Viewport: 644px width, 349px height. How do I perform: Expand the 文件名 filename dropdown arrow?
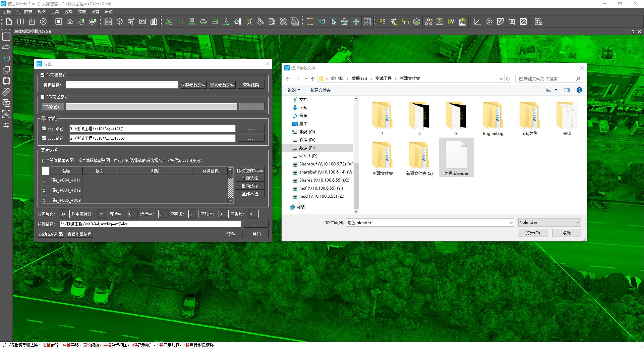tap(511, 222)
